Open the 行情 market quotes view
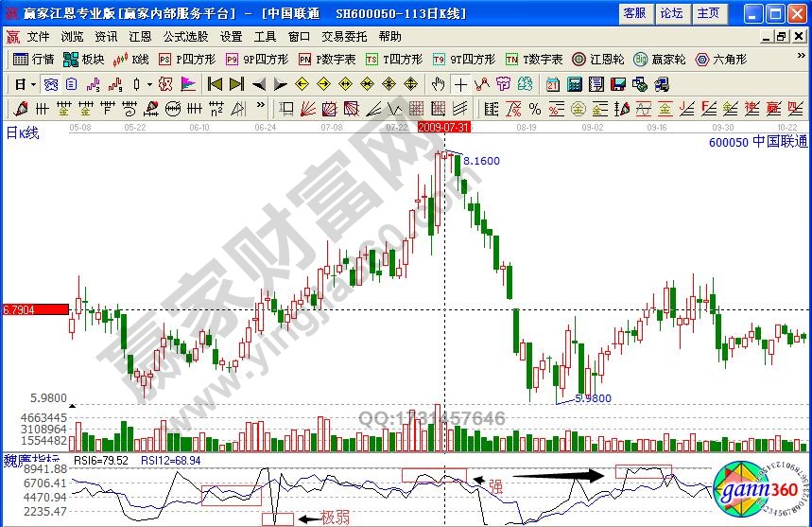 pyautogui.click(x=33, y=59)
